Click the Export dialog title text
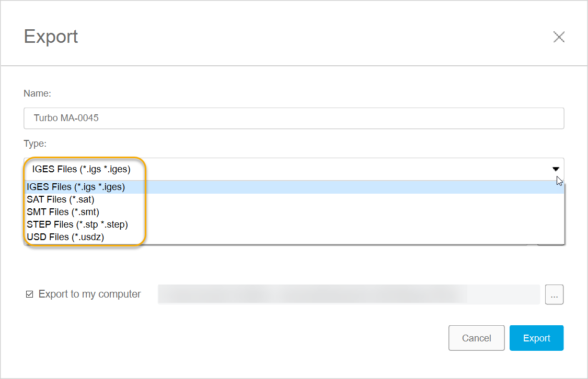 click(51, 37)
